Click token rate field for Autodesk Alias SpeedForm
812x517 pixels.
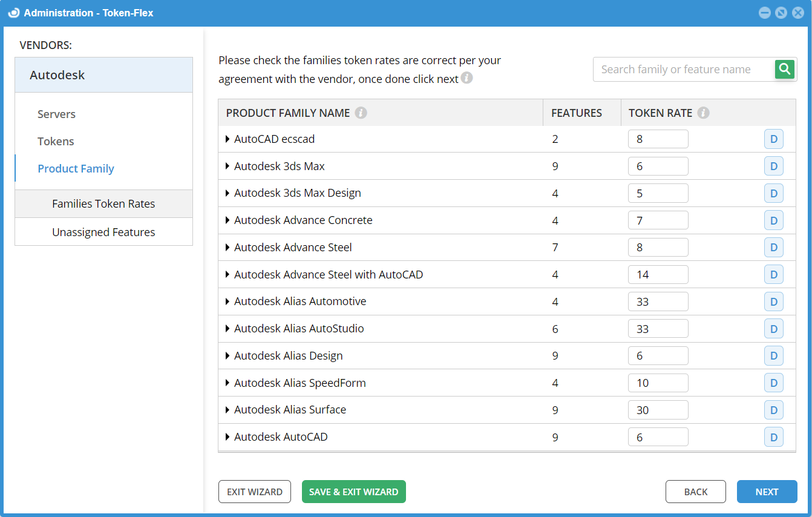[x=658, y=383]
